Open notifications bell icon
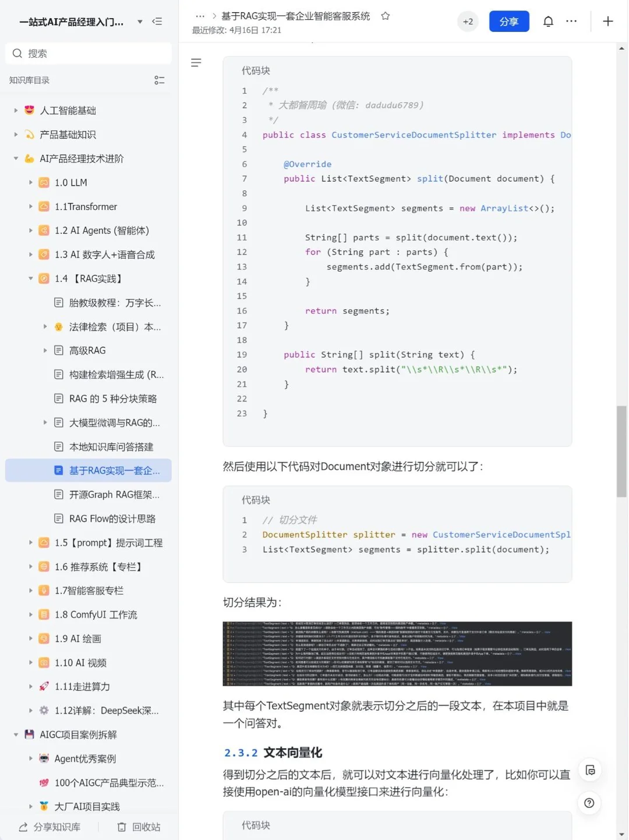Image resolution: width=629 pixels, height=840 pixels. pos(548,22)
